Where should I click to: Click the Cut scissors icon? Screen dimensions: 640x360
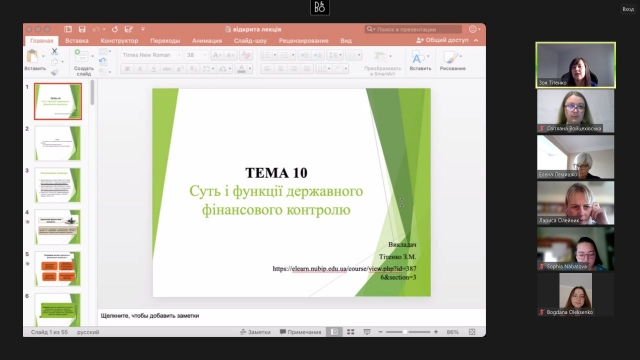click(54, 52)
